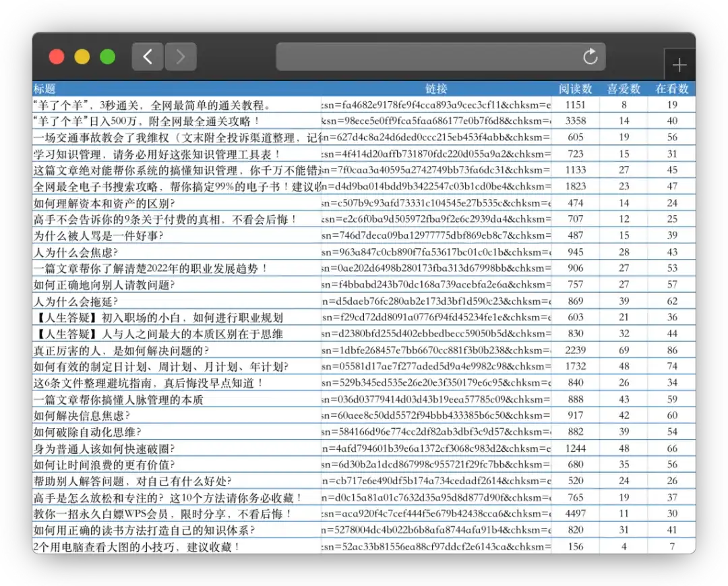Click read count cell 4497
Screen dimensions: 728x586
pyautogui.click(x=575, y=514)
